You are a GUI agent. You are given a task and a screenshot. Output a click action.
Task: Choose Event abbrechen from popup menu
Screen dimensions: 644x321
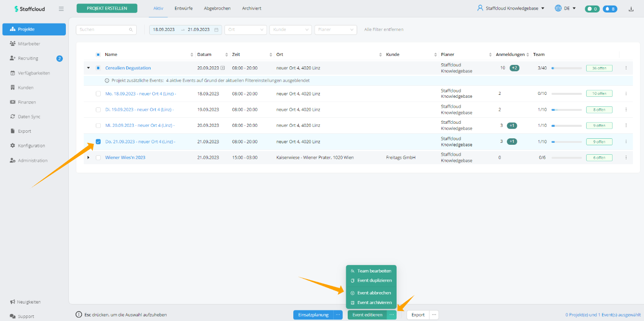pyautogui.click(x=371, y=293)
